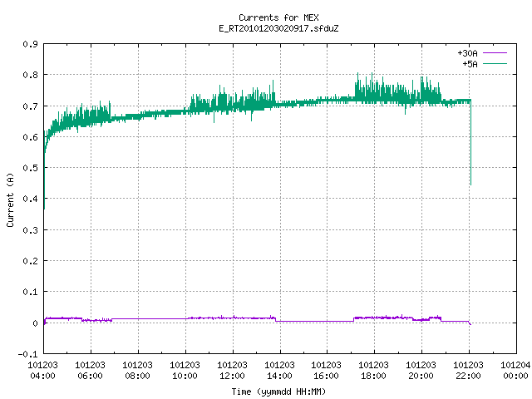This screenshot has width=532, height=399.
Task: Click y-axis tick value 0.5
Action: tap(30, 168)
